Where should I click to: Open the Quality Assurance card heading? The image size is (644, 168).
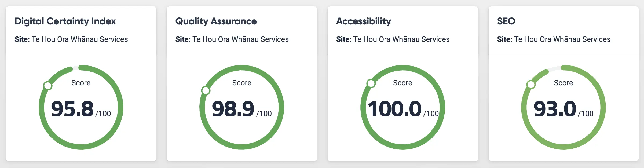pyautogui.click(x=216, y=21)
